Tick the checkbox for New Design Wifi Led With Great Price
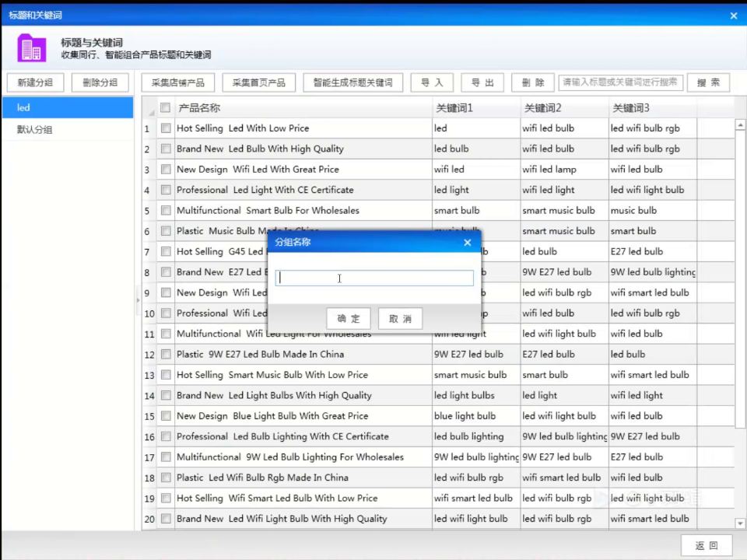This screenshot has width=747, height=560. [166, 169]
